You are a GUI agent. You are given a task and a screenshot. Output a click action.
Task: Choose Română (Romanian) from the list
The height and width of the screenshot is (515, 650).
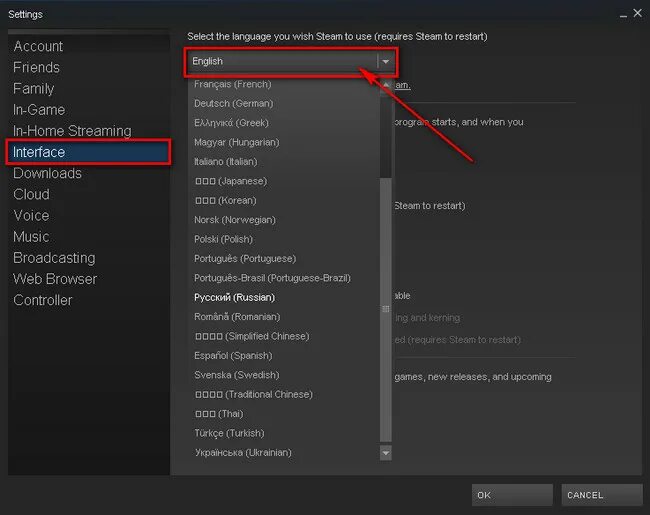coord(284,317)
